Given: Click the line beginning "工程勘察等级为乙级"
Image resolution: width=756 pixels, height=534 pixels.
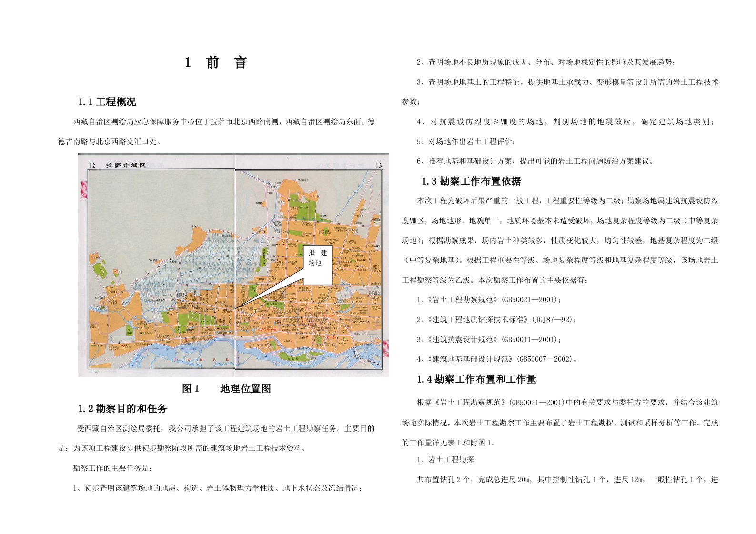Looking at the screenshot, I should pos(495,280).
